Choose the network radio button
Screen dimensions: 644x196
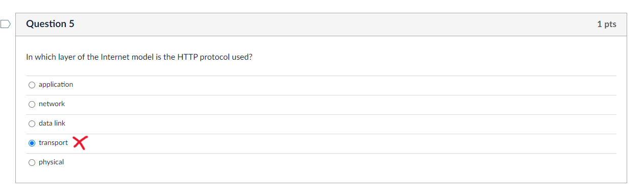coord(32,104)
